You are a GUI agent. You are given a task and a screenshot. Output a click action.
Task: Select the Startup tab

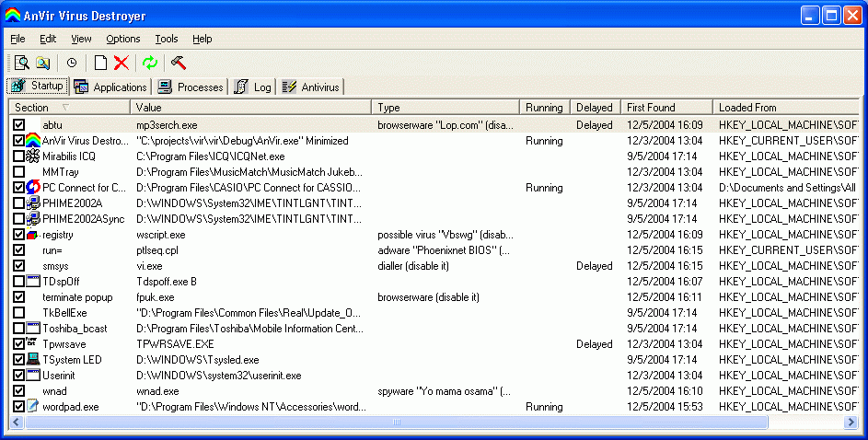[38, 86]
